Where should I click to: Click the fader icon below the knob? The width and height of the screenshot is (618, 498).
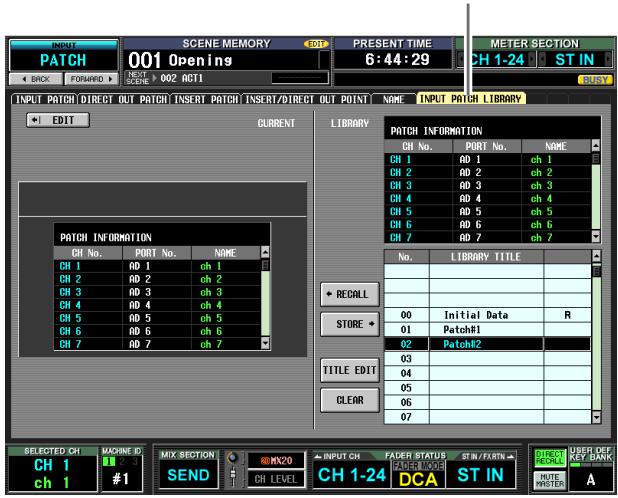[x=233, y=477]
